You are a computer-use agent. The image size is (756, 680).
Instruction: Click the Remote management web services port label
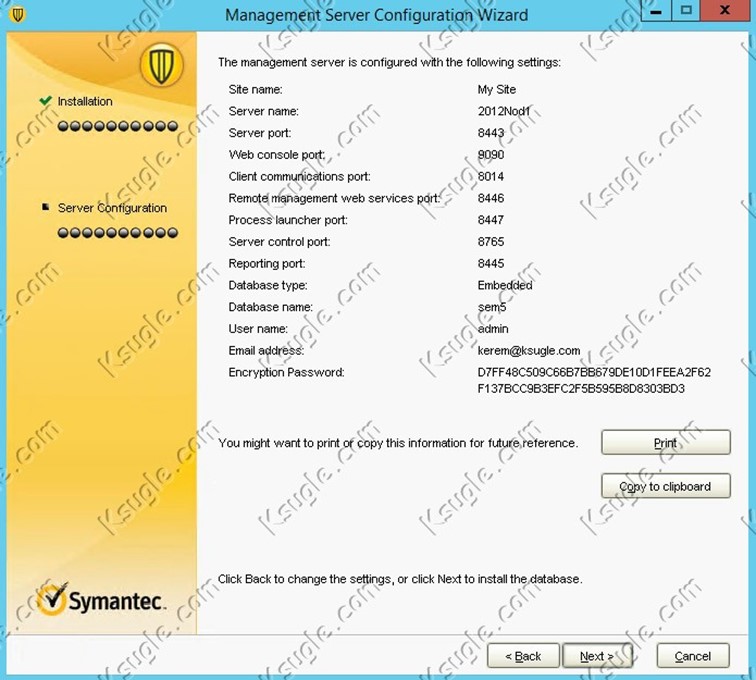click(334, 198)
